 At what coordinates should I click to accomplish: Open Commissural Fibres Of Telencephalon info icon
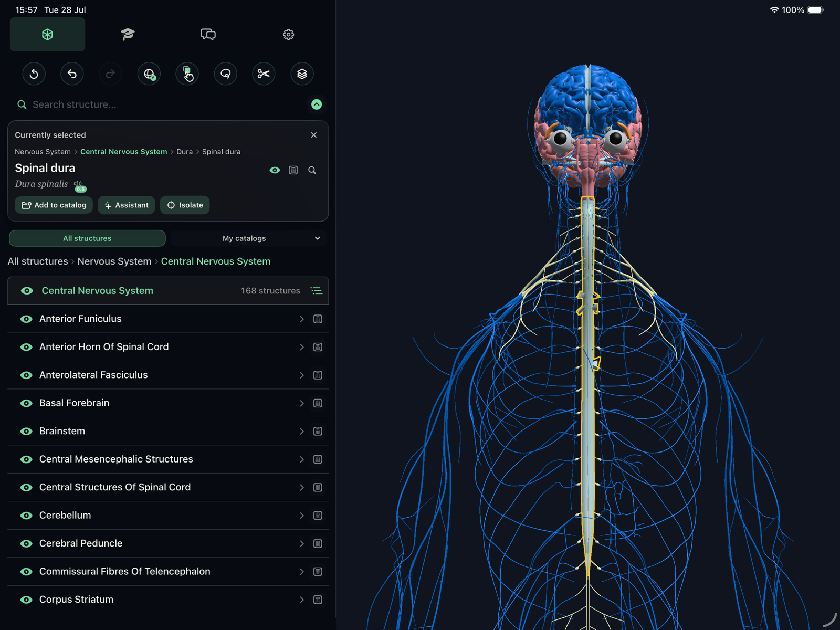[x=318, y=572]
